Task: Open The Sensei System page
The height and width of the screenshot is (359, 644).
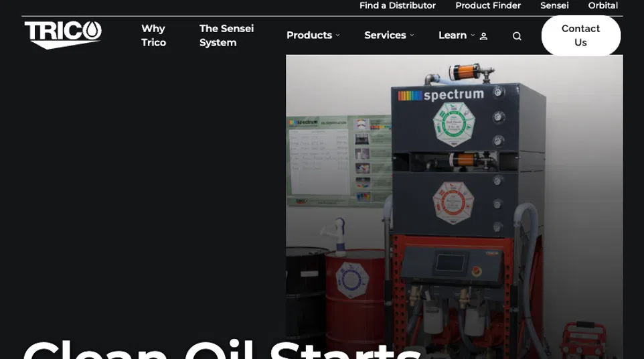Action: tap(226, 35)
